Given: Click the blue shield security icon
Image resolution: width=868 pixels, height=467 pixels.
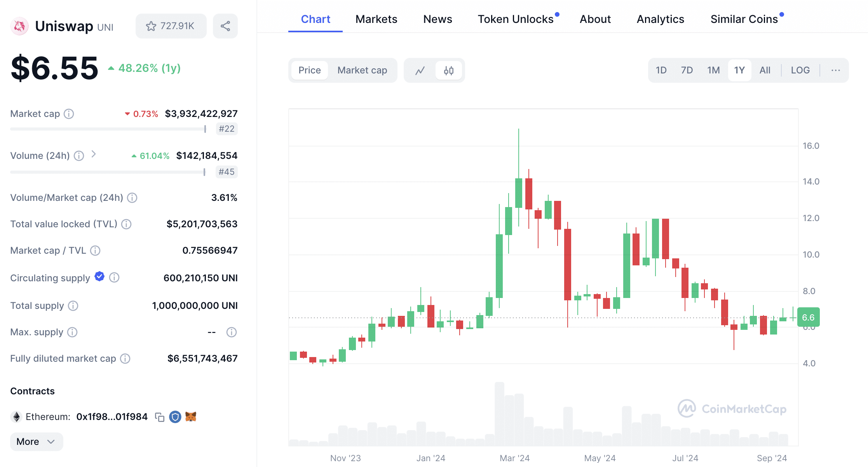Looking at the screenshot, I should (x=175, y=417).
